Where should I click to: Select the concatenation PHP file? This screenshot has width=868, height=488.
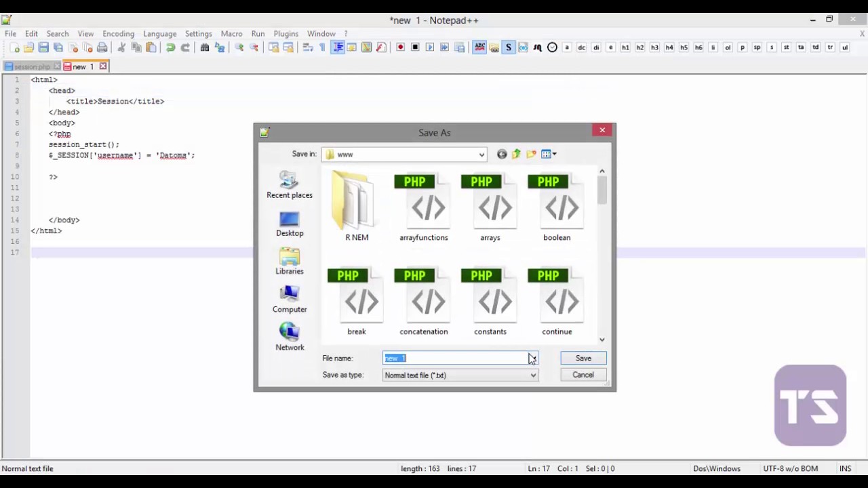(x=424, y=302)
